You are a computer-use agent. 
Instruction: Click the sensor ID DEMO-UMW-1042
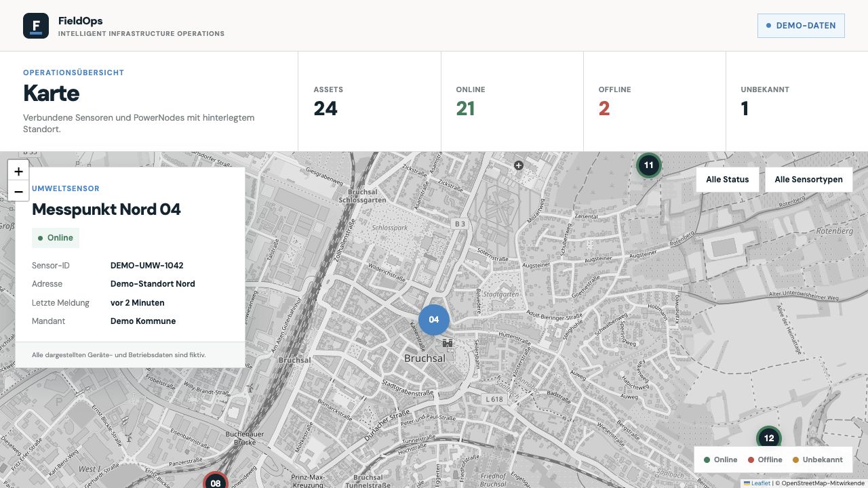click(x=147, y=266)
